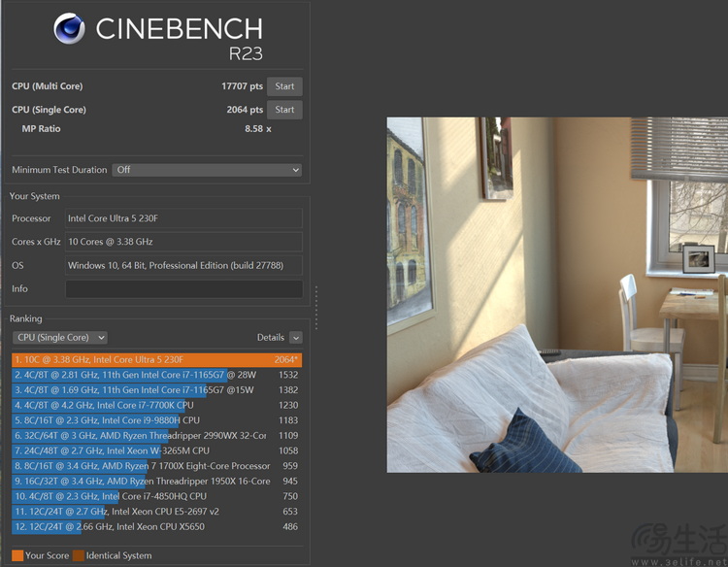The image size is (728, 567).
Task: Click the 2064 pts single core score
Action: pos(245,110)
